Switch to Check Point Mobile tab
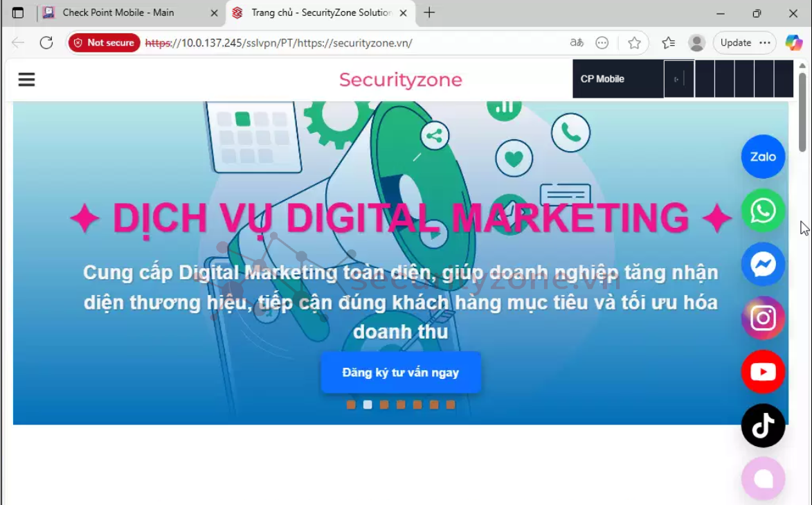Image resolution: width=812 pixels, height=505 pixels. click(118, 12)
